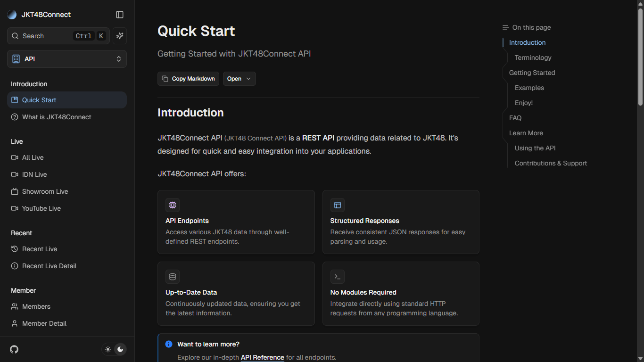Open the Recent Live Detail page

(x=67, y=266)
